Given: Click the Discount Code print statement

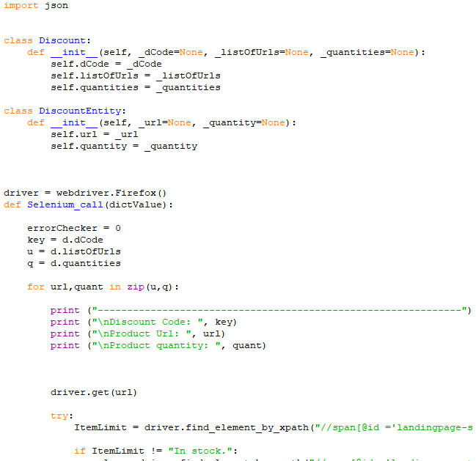Looking at the screenshot, I should pyautogui.click(x=143, y=322).
